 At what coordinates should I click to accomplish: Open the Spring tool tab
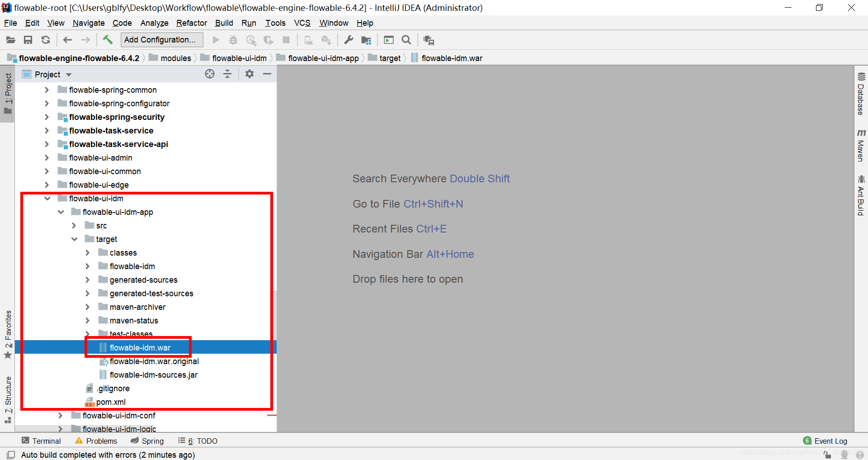147,441
